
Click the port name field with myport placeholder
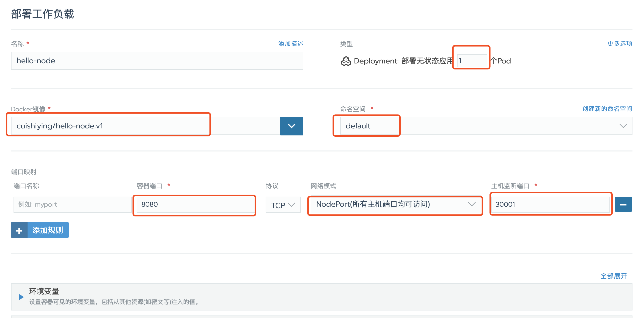point(72,204)
